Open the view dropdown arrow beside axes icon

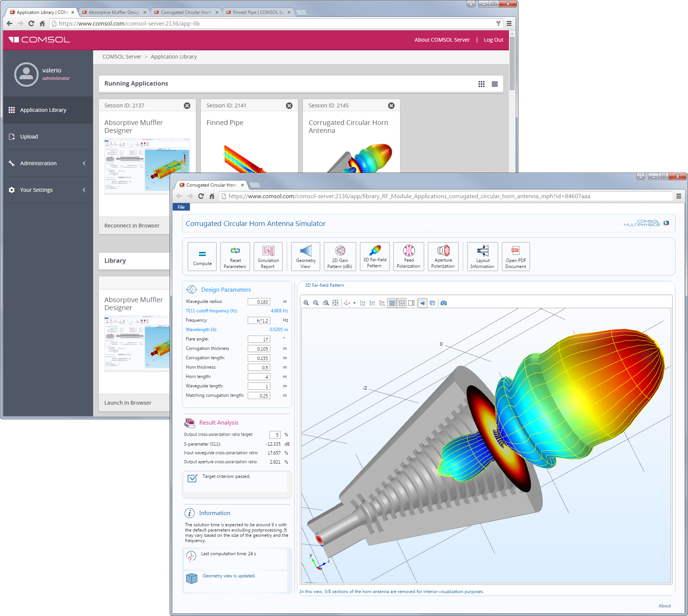pos(354,303)
